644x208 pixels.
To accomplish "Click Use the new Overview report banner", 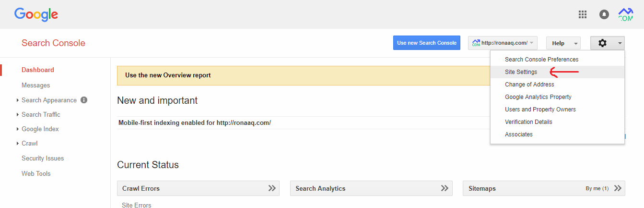I will 304,75.
